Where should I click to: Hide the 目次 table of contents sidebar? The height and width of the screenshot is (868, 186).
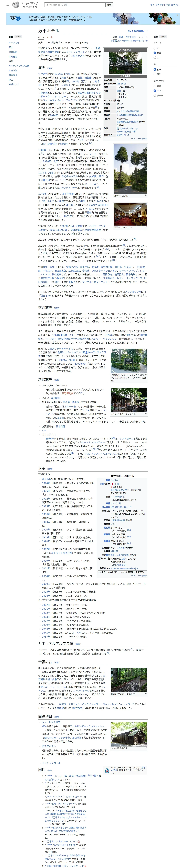(x=18, y=37)
